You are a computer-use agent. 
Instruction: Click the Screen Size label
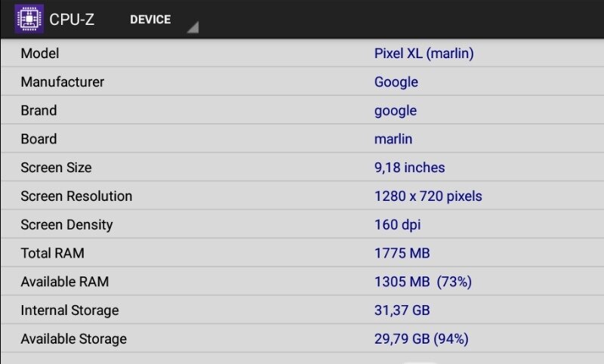click(56, 168)
